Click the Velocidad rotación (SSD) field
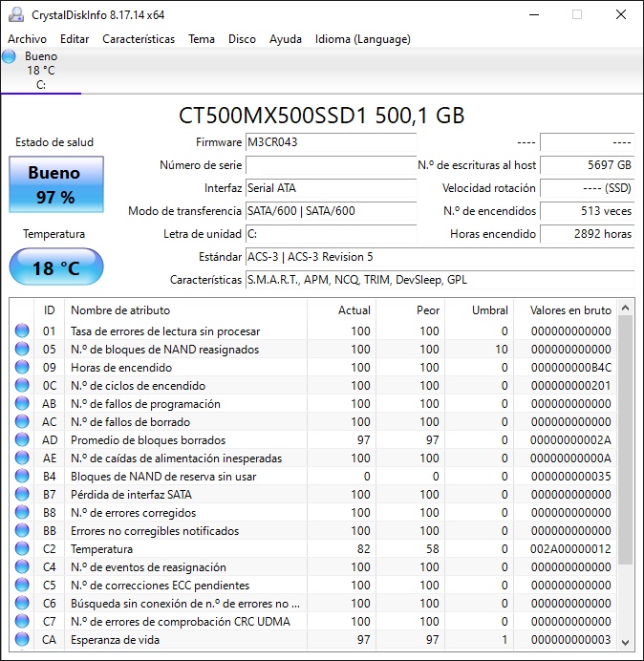This screenshot has width=644, height=661. 587,188
